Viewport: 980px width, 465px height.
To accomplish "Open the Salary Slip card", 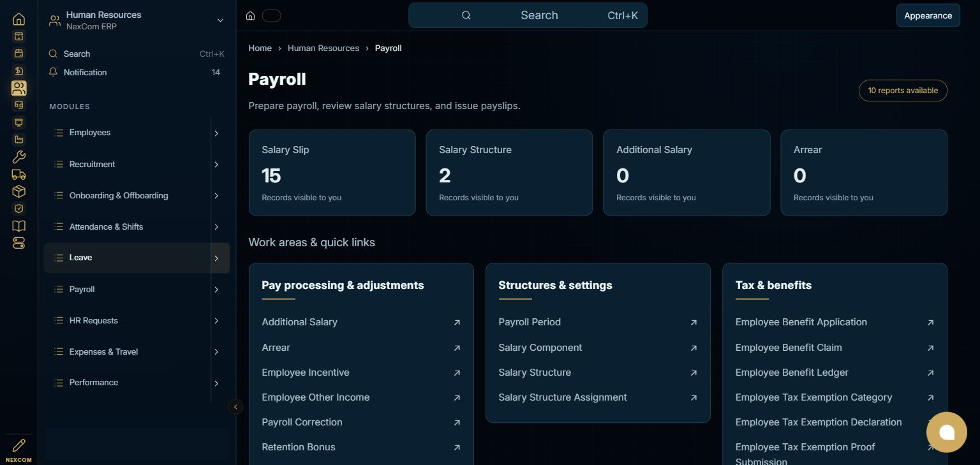I will coord(332,173).
